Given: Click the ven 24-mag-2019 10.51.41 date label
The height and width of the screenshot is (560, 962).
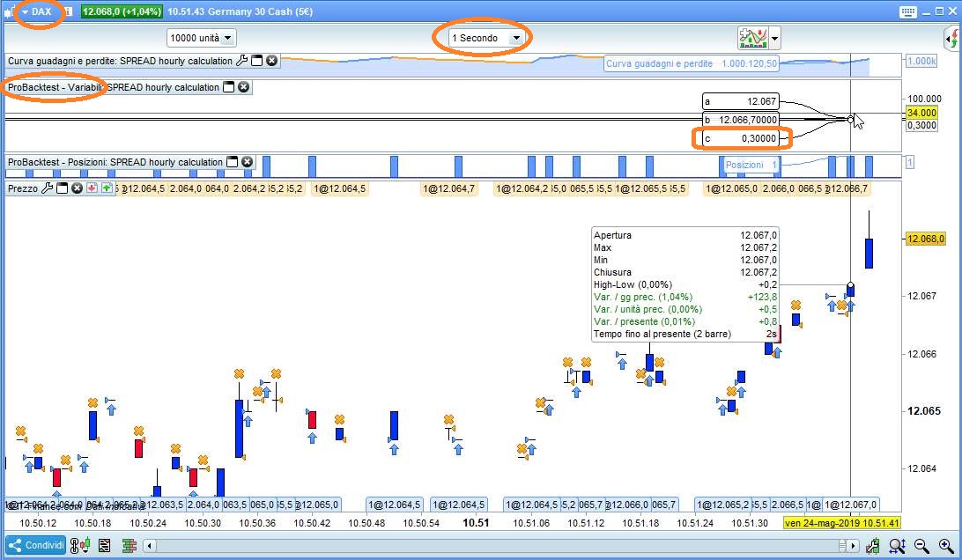Looking at the screenshot, I should pos(842,523).
